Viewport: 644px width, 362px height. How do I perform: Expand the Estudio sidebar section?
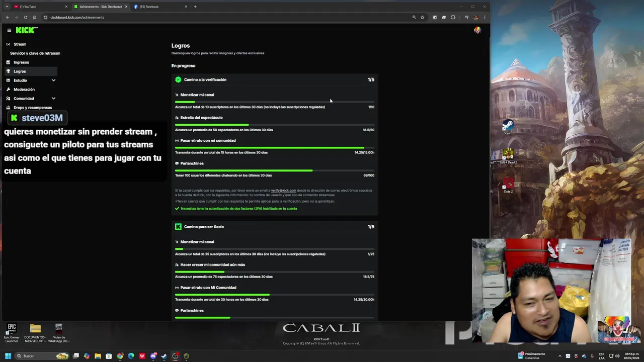(30, 80)
